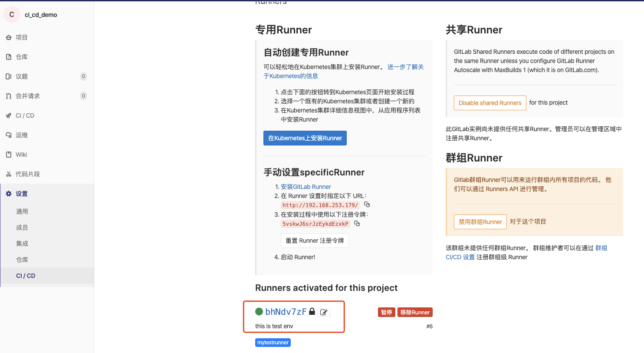
Task: Click the Disable shared Runners button
Action: (490, 103)
